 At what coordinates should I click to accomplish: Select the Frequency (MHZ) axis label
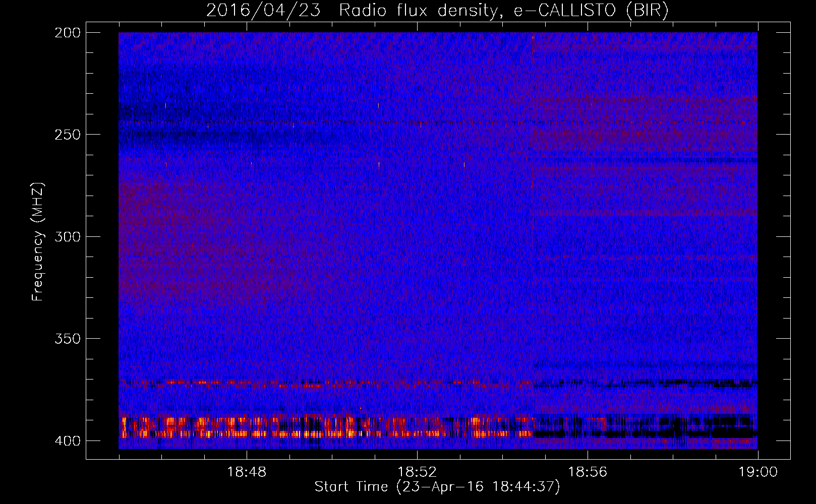pos(38,241)
